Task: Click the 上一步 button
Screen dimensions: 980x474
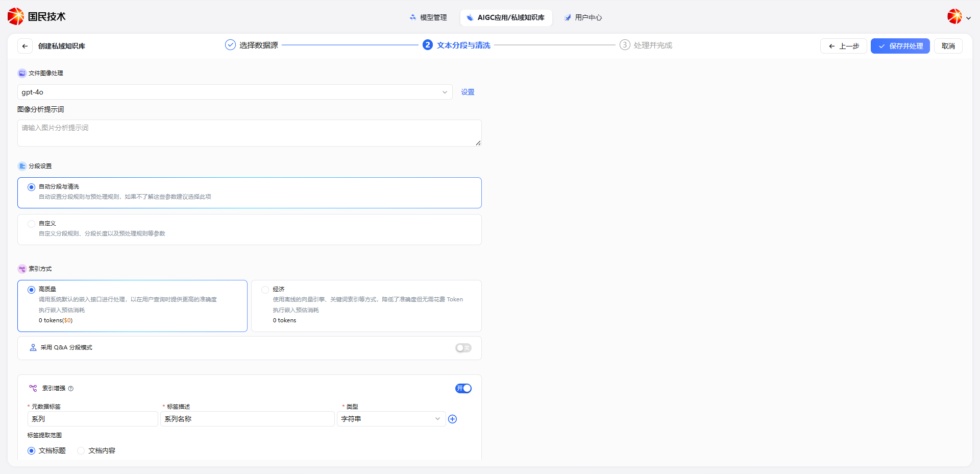Action: pyautogui.click(x=843, y=46)
